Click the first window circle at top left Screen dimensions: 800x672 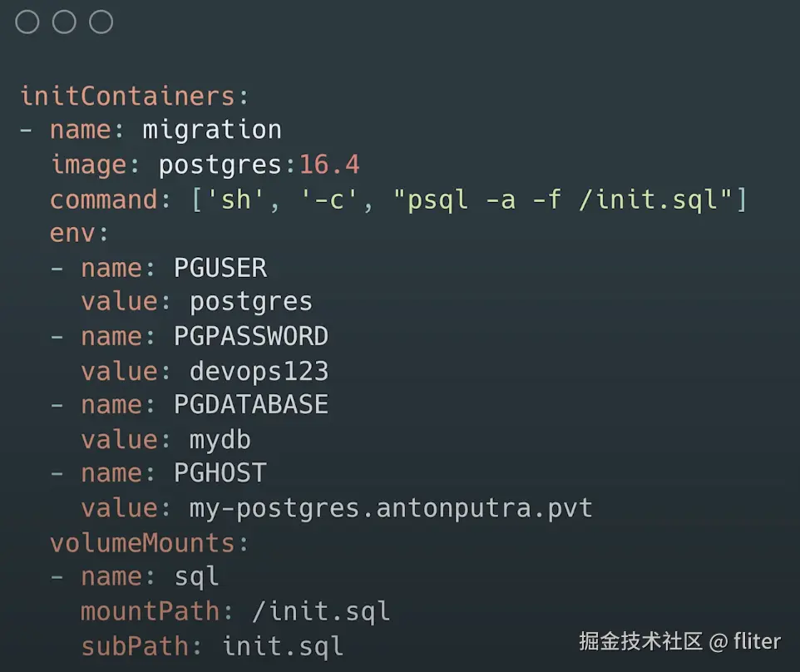27,22
